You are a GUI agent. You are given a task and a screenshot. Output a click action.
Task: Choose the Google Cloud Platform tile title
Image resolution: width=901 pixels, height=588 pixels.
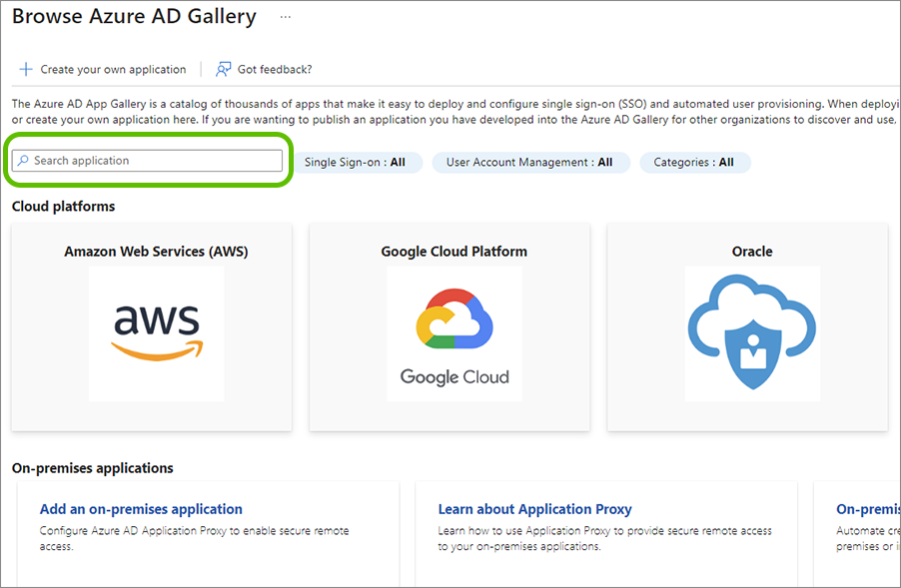coord(453,252)
